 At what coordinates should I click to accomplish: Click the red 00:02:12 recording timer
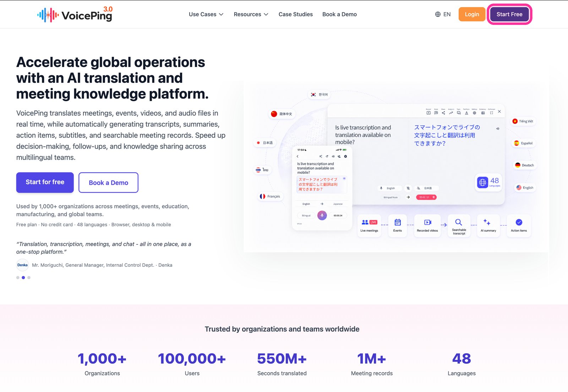tap(426, 197)
